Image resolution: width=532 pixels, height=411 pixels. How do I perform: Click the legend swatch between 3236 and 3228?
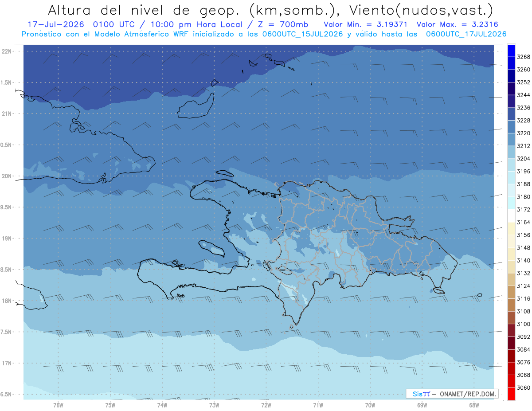511,114
